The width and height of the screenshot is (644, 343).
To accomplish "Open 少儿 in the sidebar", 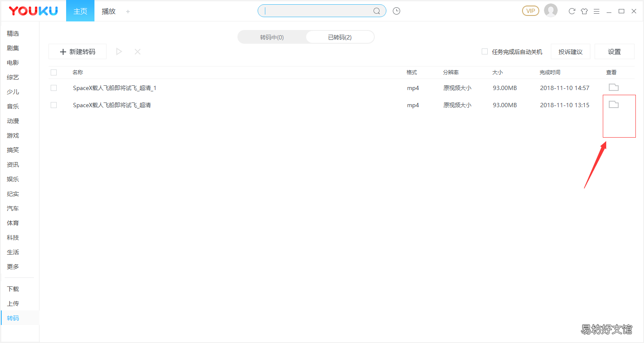I will pos(13,92).
